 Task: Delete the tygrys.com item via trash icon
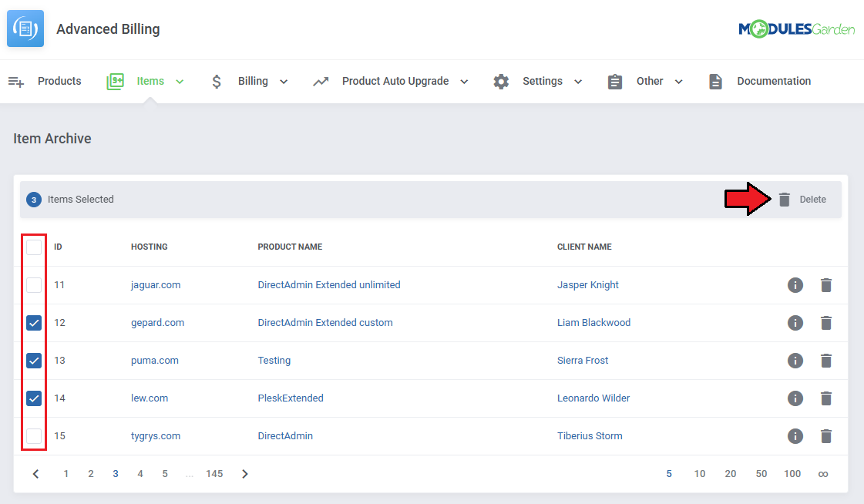tap(826, 436)
